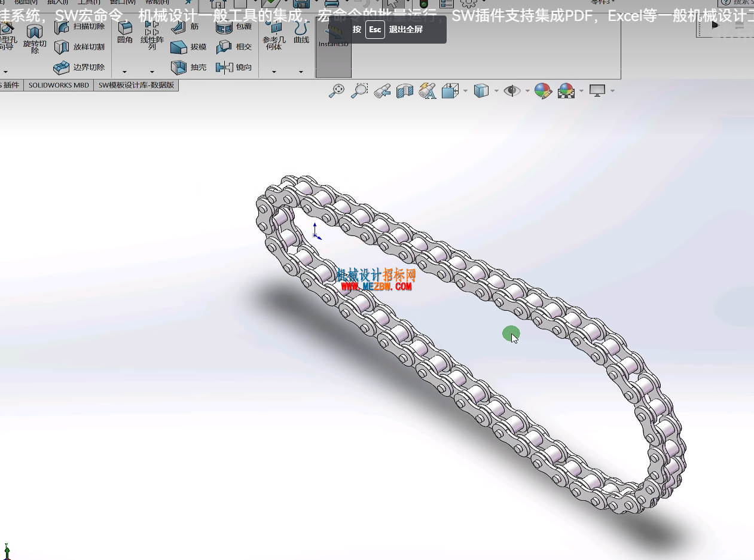
Task: Open the 相交 intersect tool
Action: [234, 47]
